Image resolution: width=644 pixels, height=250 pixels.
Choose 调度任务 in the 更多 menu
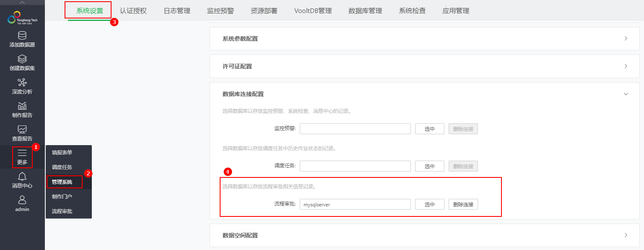pos(62,167)
